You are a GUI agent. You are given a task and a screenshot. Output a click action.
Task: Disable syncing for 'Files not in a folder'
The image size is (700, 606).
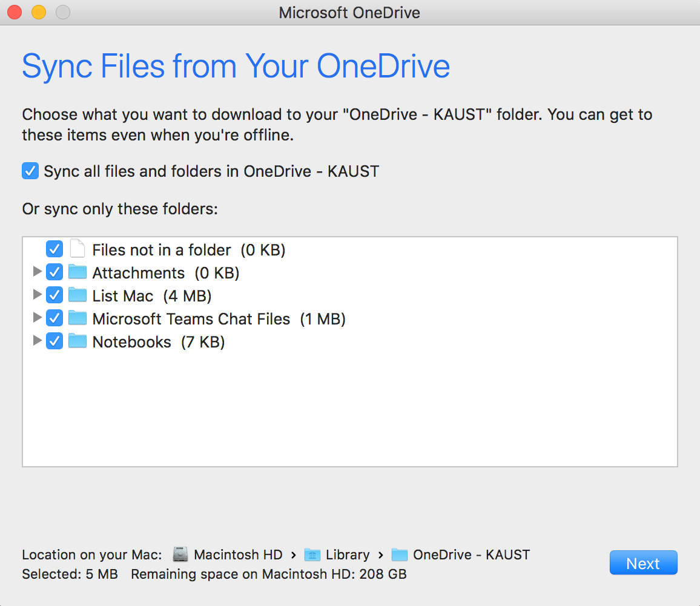coord(54,249)
